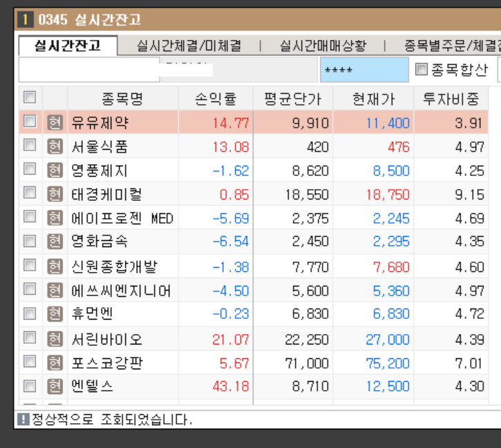Click the 현 icon beside 휴먼엔
Image resolution: width=501 pixels, height=448 pixels.
[x=55, y=313]
